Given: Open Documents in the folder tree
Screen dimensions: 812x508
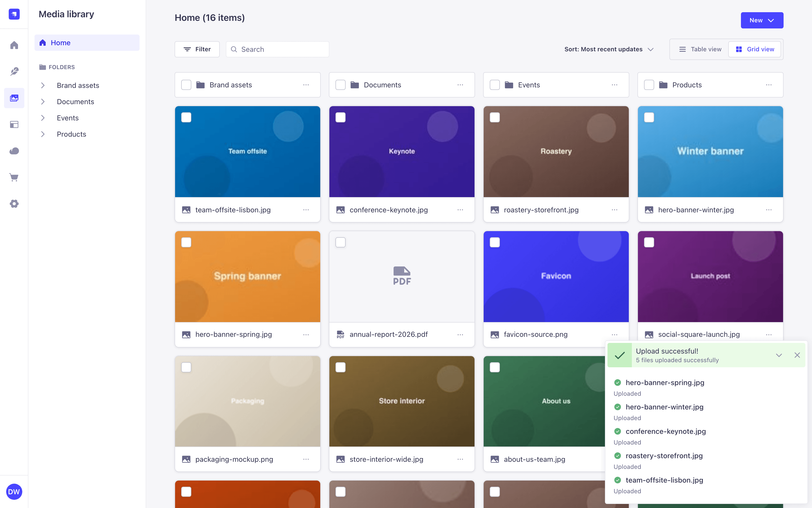Looking at the screenshot, I should pos(76,101).
